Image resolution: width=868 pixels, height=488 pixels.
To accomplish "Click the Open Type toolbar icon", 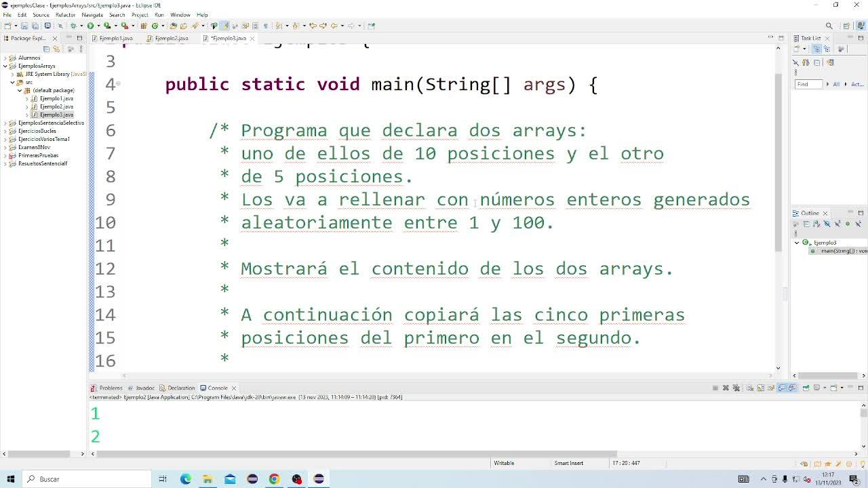I will [173, 26].
